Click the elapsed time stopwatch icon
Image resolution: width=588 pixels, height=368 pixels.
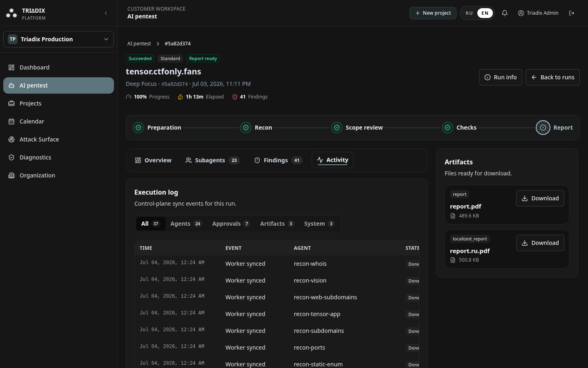click(x=180, y=97)
